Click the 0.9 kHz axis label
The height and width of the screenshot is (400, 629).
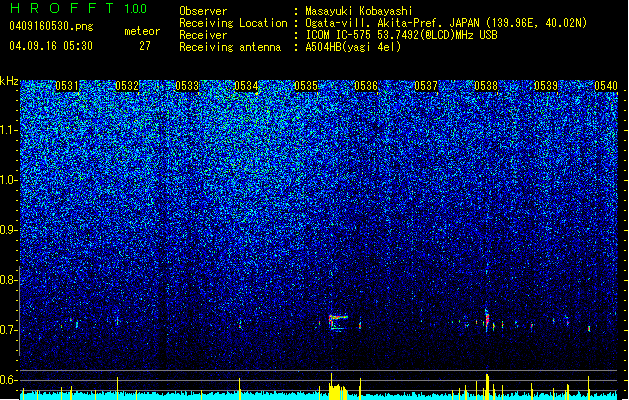(8, 230)
